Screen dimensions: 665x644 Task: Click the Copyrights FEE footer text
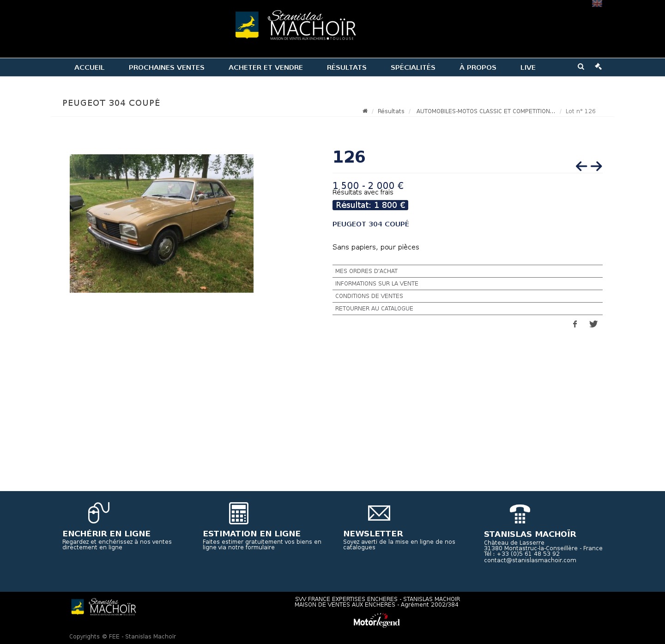(122, 637)
